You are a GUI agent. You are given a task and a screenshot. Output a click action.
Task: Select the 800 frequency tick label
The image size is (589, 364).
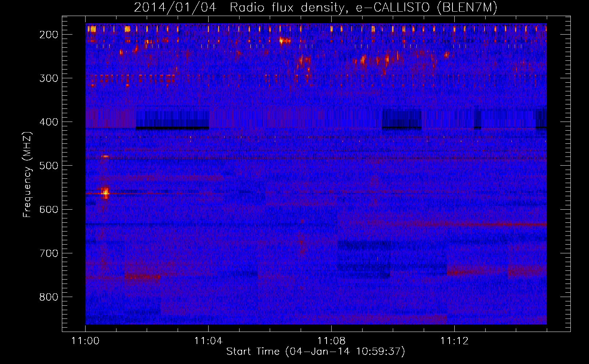pos(49,297)
